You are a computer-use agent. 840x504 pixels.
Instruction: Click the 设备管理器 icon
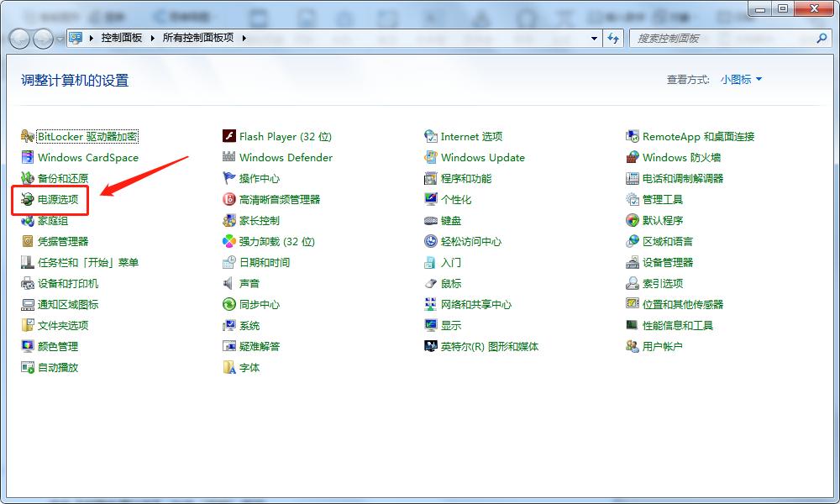(x=633, y=262)
